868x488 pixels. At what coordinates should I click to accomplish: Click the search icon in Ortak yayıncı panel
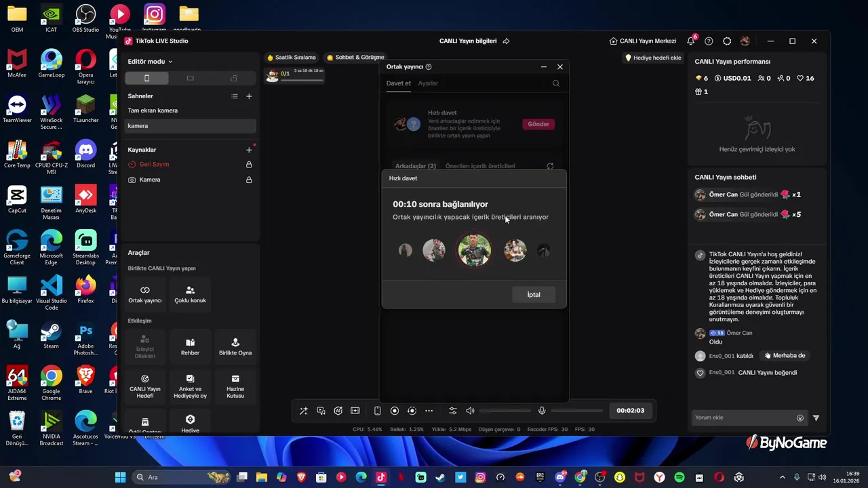coord(556,83)
